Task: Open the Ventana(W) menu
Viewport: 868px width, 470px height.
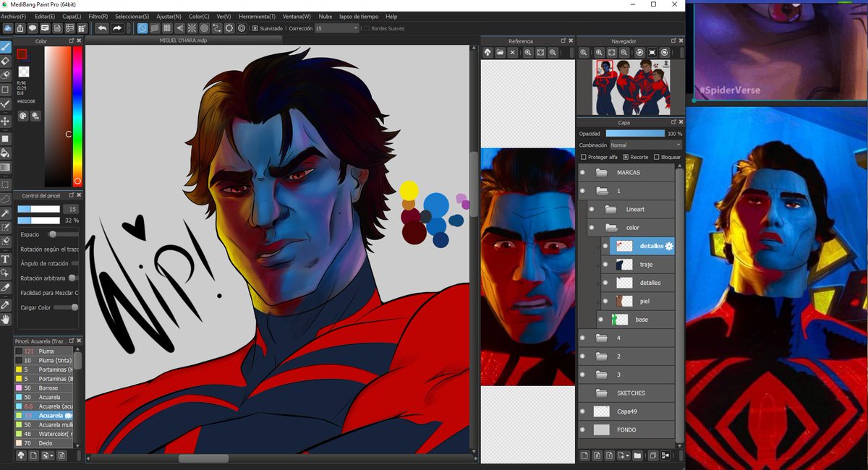Action: 297,16
